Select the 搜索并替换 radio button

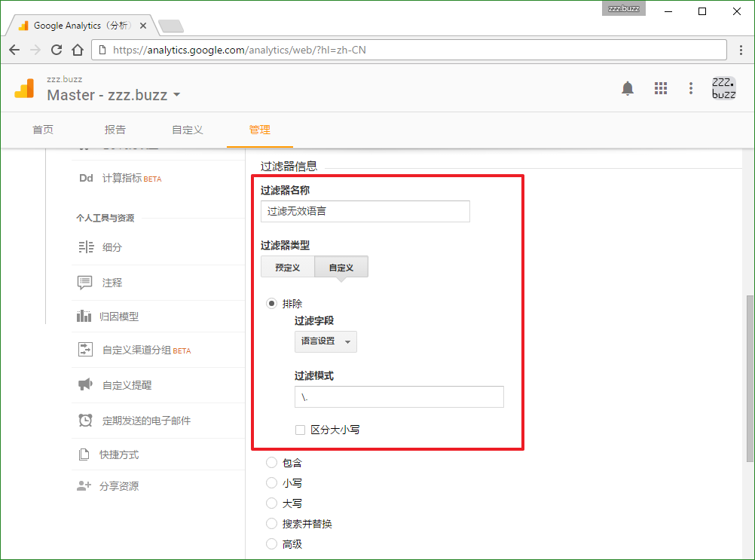pyautogui.click(x=271, y=523)
